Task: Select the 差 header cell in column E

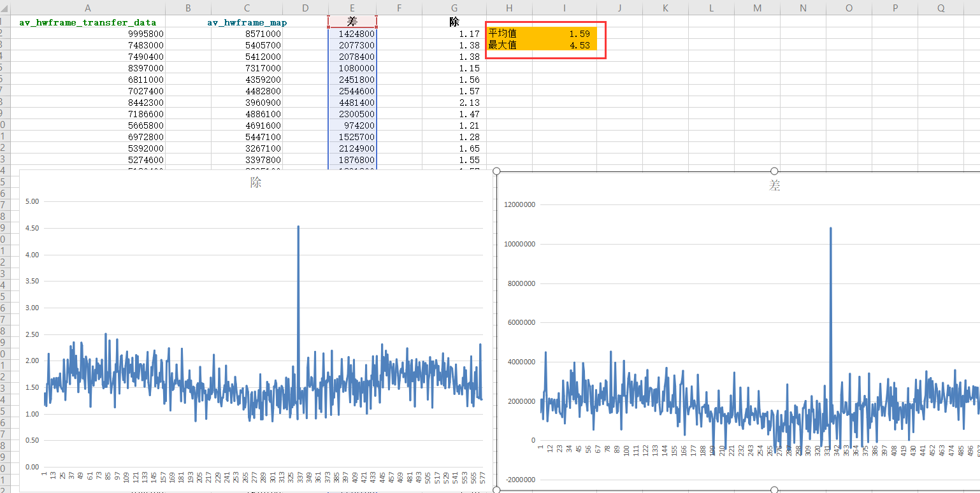Action: (352, 22)
